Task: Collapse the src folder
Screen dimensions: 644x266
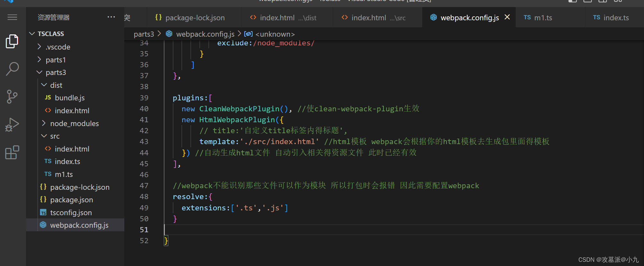Action: pyautogui.click(x=44, y=136)
